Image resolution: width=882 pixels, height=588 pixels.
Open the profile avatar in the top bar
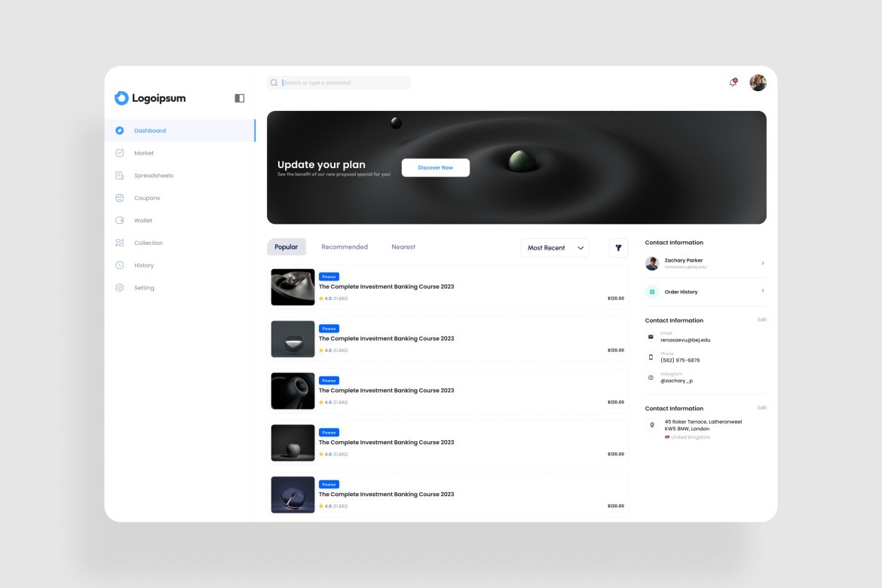point(757,82)
